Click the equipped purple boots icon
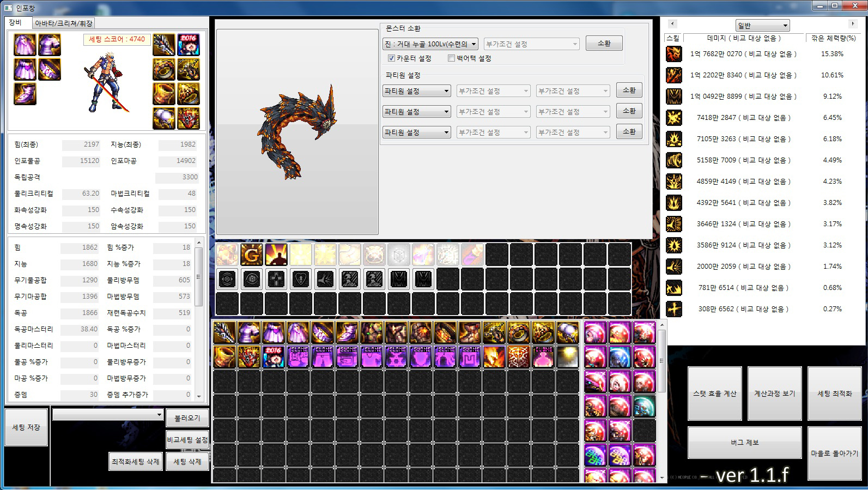The height and width of the screenshot is (490, 868). [25, 94]
